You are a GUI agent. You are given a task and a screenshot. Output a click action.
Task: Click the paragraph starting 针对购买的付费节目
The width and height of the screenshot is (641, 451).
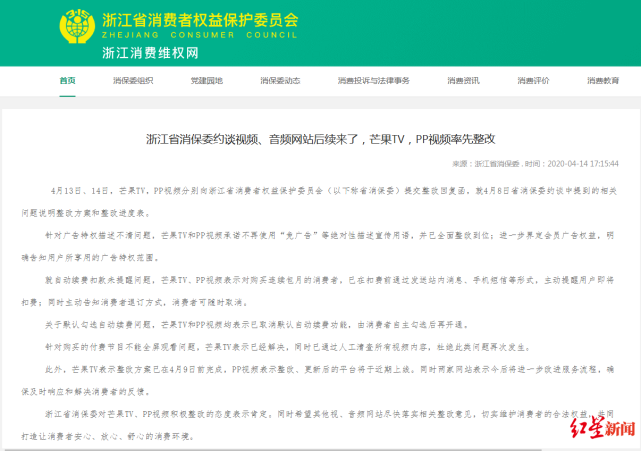point(288,347)
